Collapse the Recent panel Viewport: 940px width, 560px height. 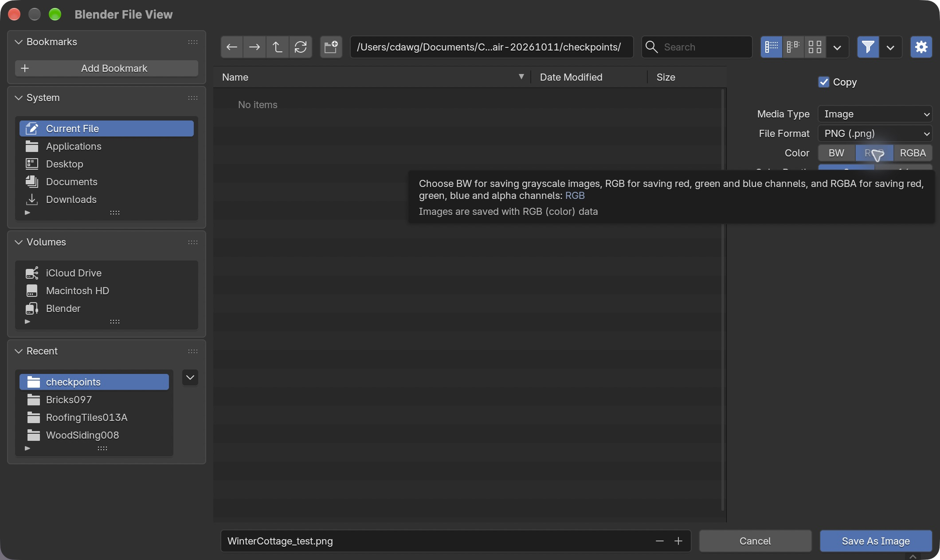19,351
